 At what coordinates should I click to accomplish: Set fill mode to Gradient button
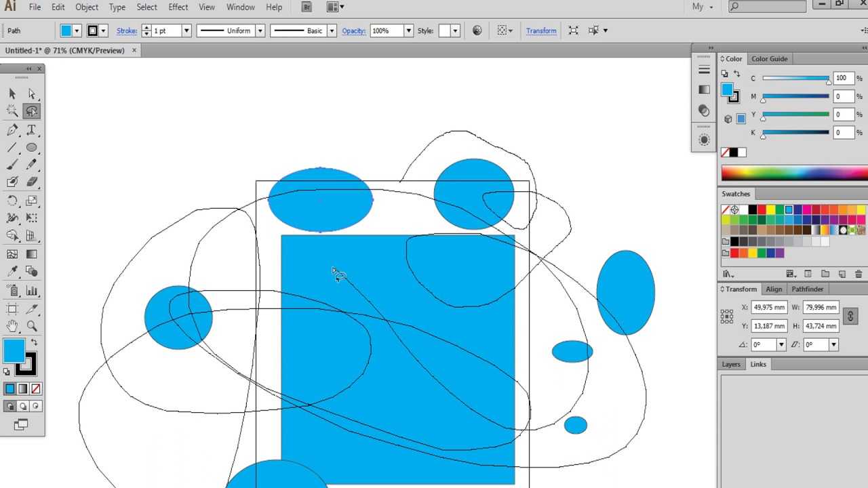(x=22, y=388)
